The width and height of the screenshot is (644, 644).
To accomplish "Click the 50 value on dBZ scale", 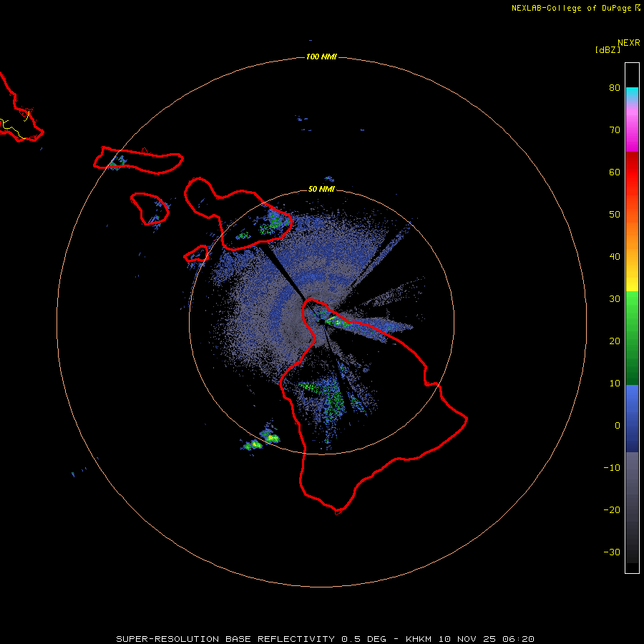I will point(615,215).
